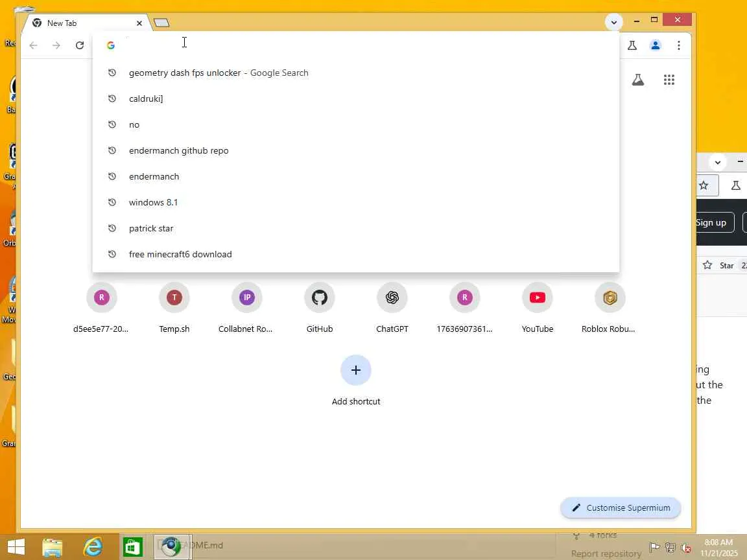Open File Explorer from the taskbar
The height and width of the screenshot is (560, 747).
tap(52, 547)
